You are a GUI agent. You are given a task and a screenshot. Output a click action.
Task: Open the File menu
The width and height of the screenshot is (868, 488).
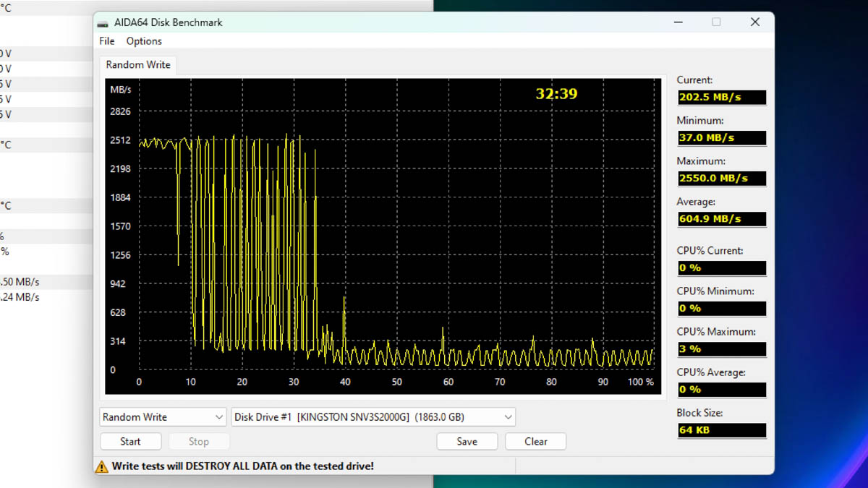pos(107,41)
